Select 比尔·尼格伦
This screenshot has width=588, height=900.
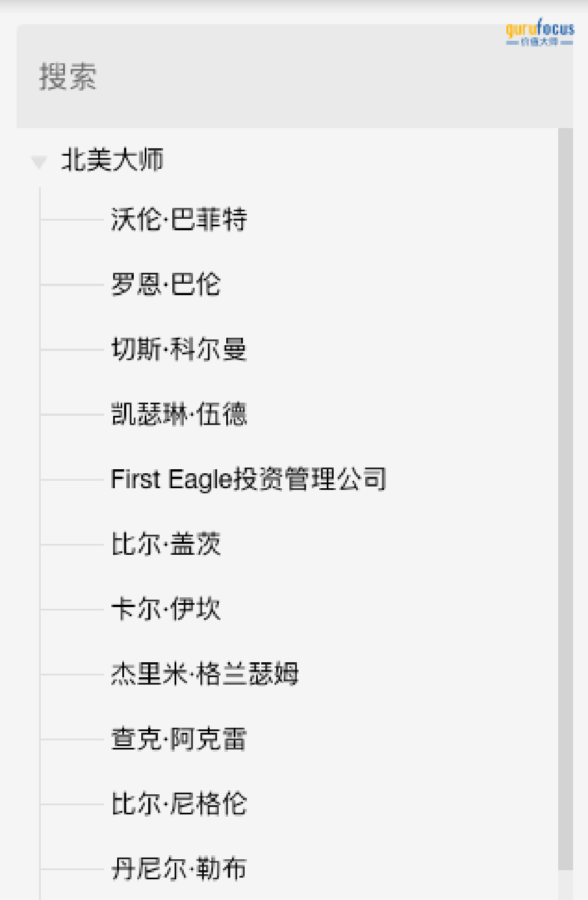click(x=179, y=804)
